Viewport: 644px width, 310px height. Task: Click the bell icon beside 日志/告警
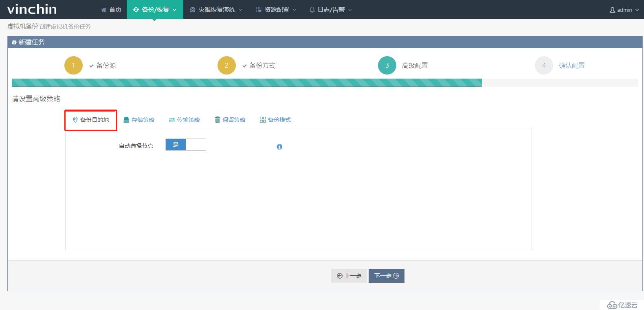[x=312, y=10]
